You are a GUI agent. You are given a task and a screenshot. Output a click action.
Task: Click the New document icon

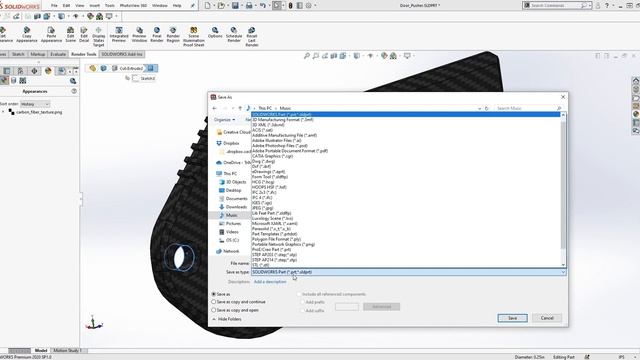coord(207,6)
